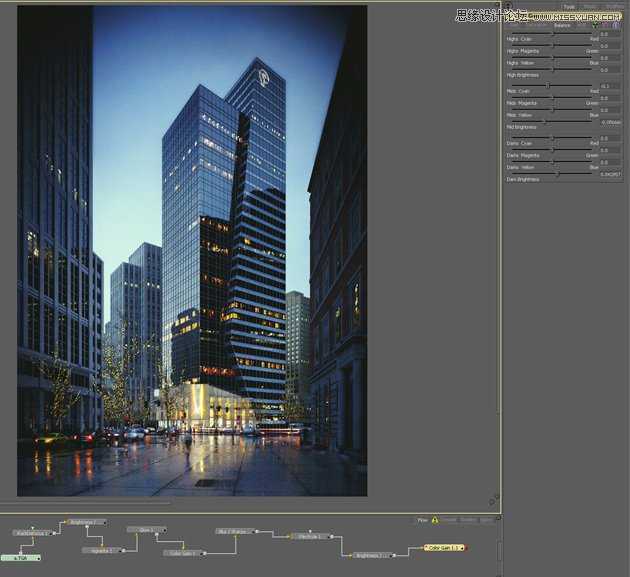
Task: Click the value field showing 0.1
Action: coord(610,86)
